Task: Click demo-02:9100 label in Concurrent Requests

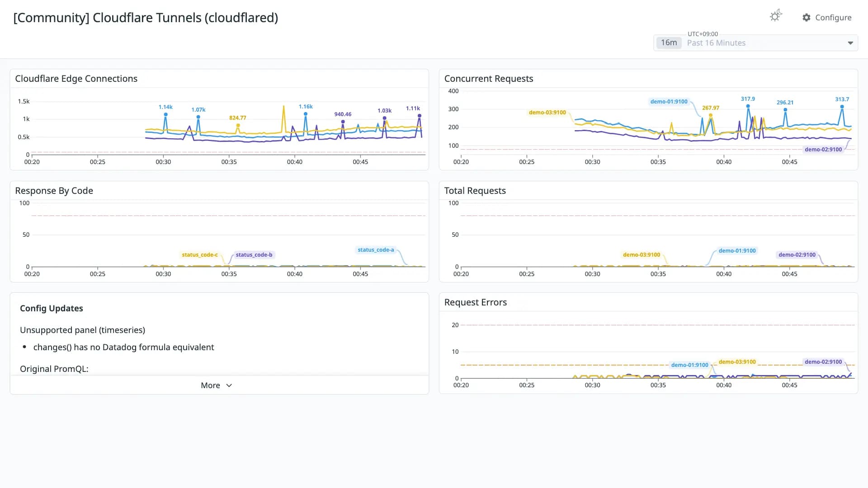Action: click(x=823, y=150)
